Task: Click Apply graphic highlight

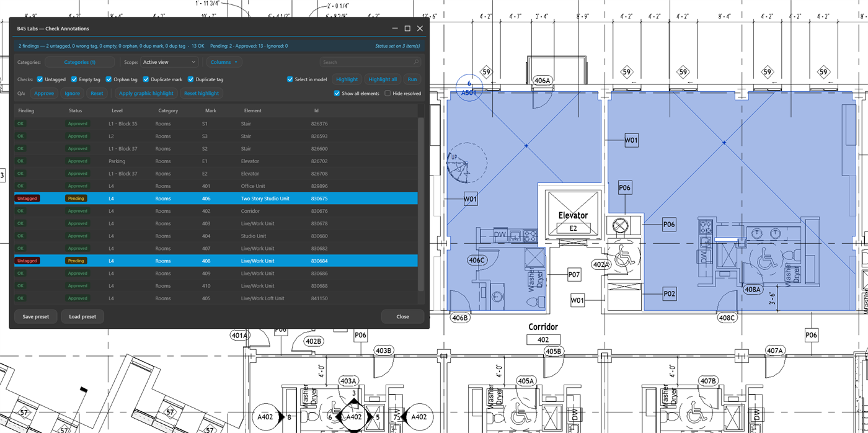Action: tap(146, 94)
